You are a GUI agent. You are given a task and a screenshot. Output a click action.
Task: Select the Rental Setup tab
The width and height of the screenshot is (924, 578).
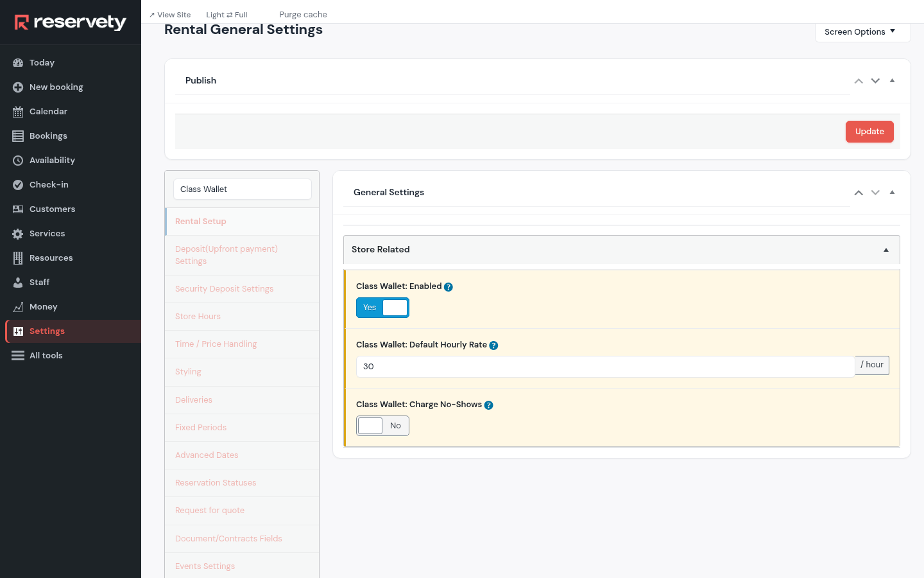(x=242, y=222)
